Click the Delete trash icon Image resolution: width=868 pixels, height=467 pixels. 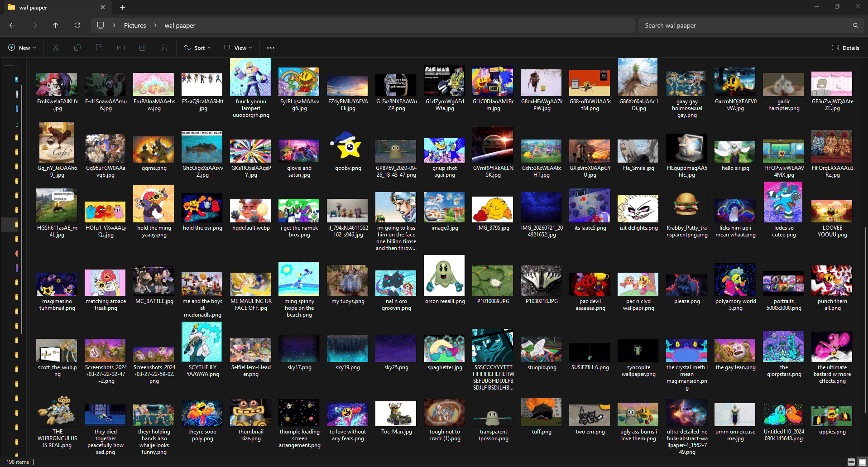pyautogui.click(x=164, y=48)
